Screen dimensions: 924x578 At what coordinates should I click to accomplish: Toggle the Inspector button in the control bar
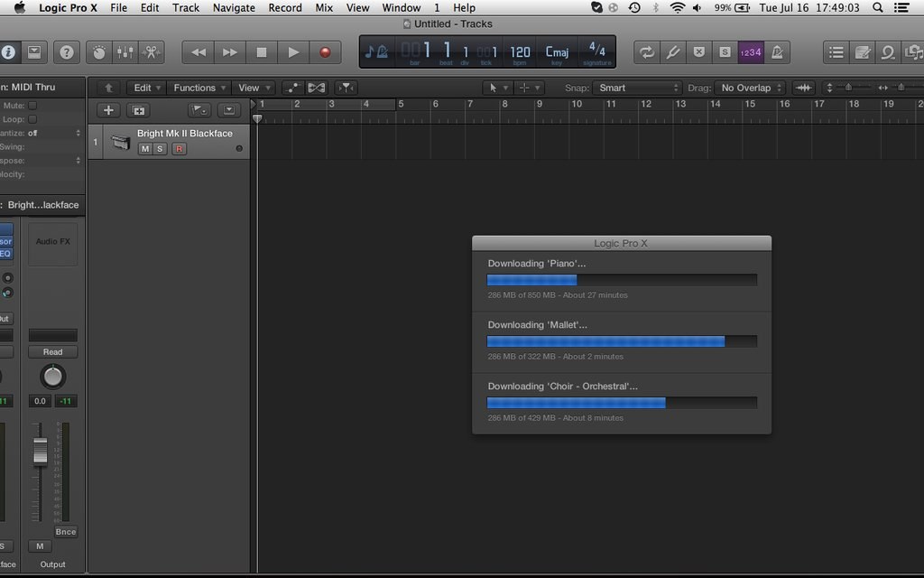coord(7,52)
